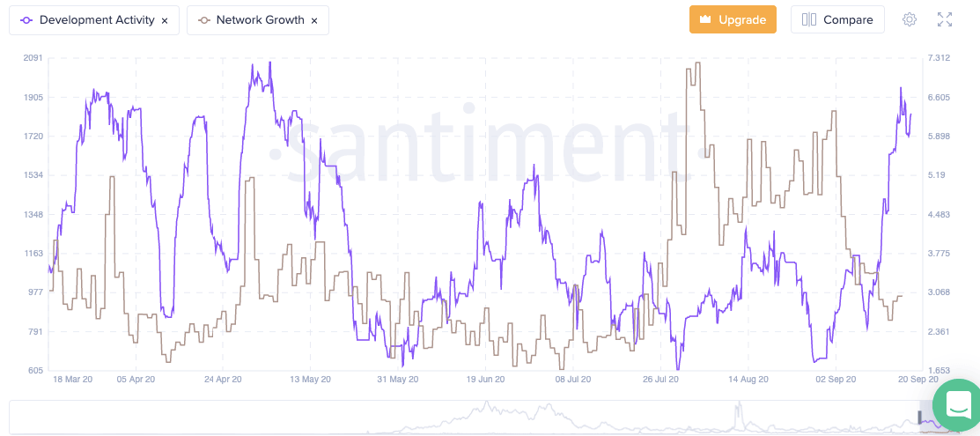Click the 18 Mar 20 axis date
This screenshot has height=436, width=980.
click(72, 380)
